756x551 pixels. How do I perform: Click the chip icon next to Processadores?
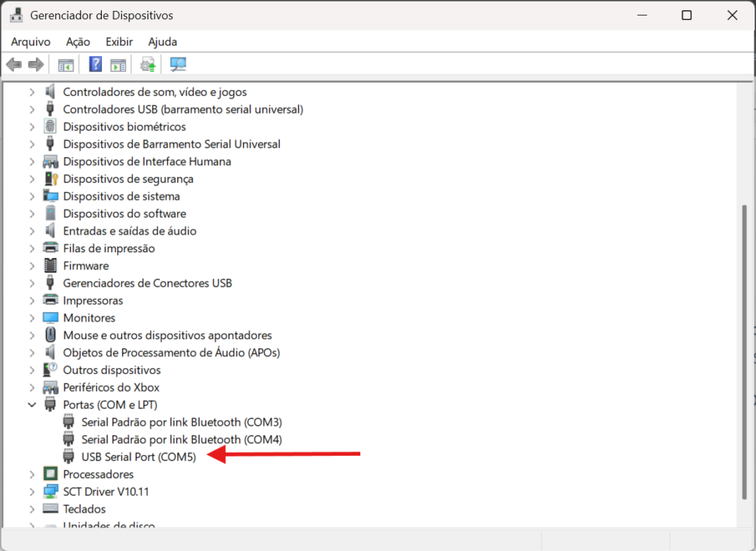[x=50, y=474]
